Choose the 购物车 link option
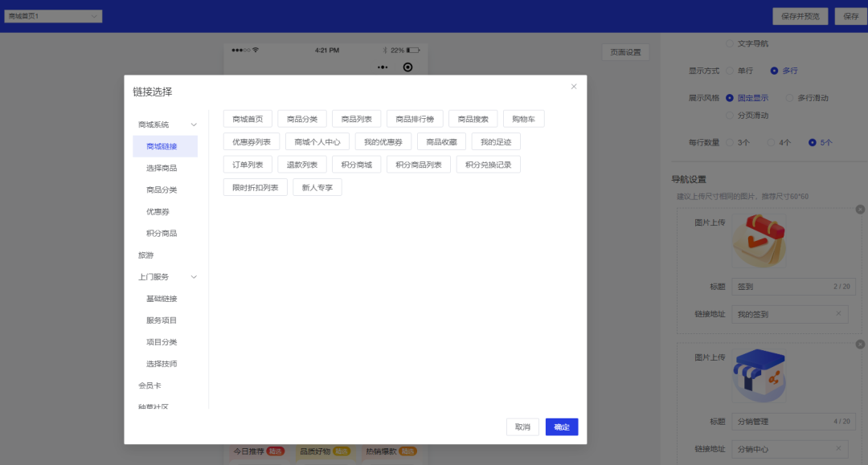This screenshot has width=868, height=465. (x=523, y=119)
